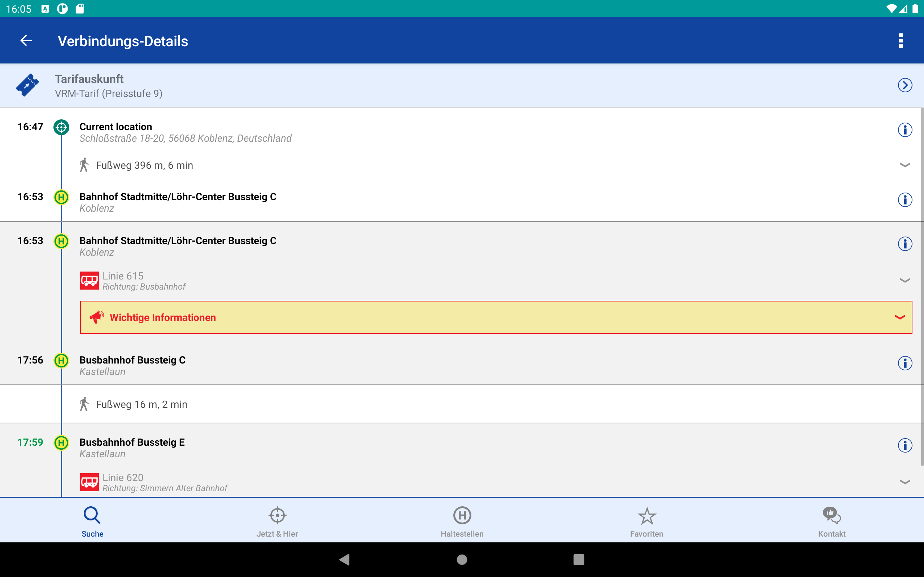Viewport: 924px width, 577px height.
Task: Open the Favoriten tab
Action: click(x=646, y=521)
